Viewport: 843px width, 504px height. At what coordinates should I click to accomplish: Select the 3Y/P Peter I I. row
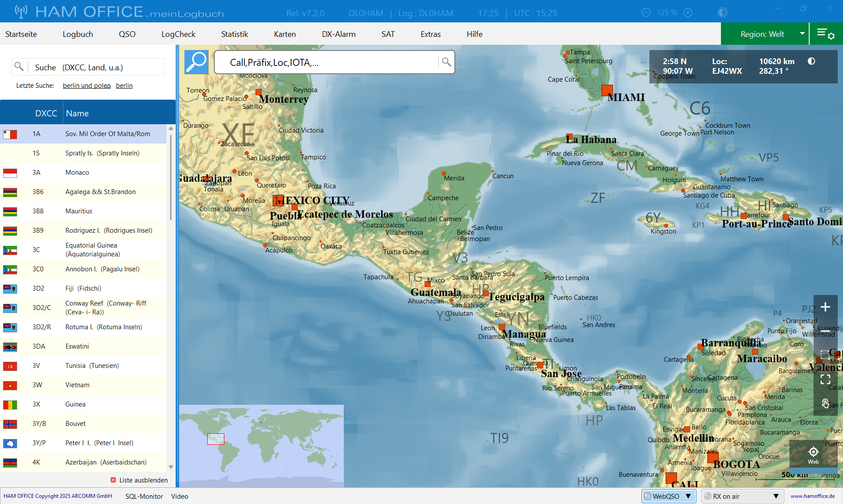(83, 443)
